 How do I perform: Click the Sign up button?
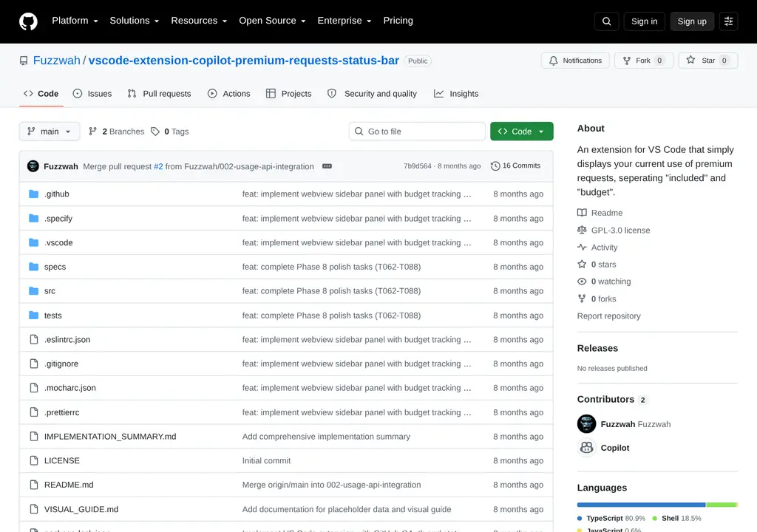coord(692,21)
